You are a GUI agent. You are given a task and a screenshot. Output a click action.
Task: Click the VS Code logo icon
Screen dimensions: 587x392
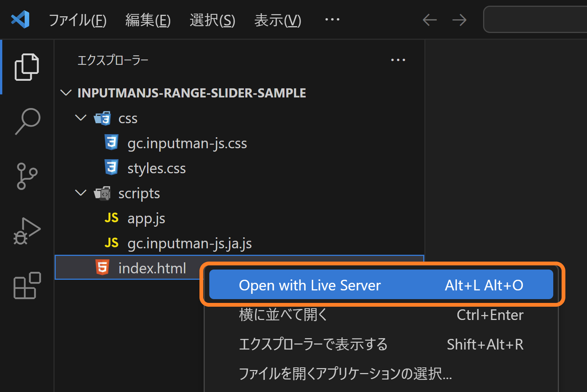pos(20,19)
